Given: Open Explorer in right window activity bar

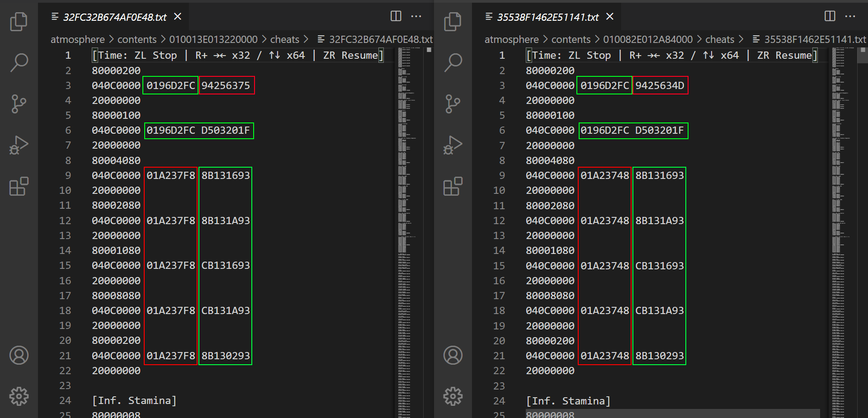Looking at the screenshot, I should pos(453,21).
